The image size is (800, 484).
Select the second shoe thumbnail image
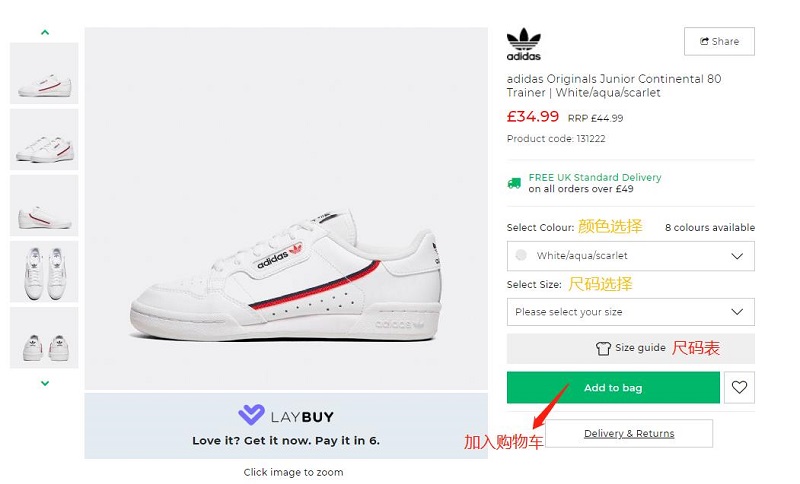(44, 139)
